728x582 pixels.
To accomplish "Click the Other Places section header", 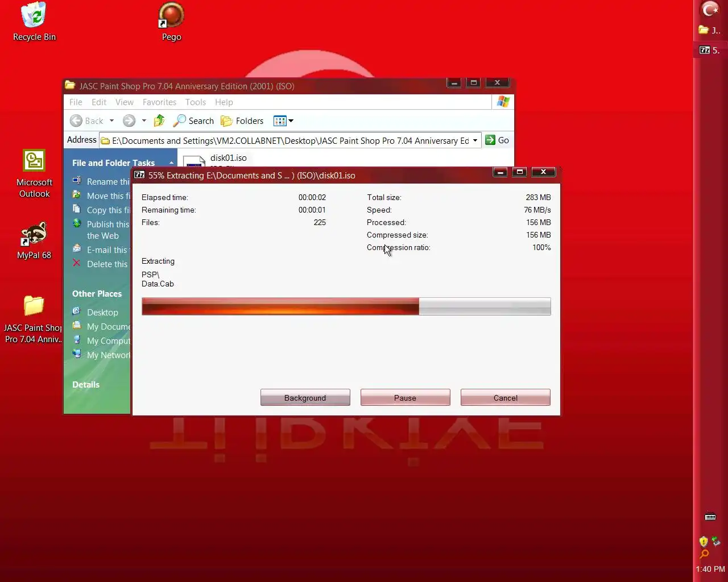I will pyautogui.click(x=97, y=294).
